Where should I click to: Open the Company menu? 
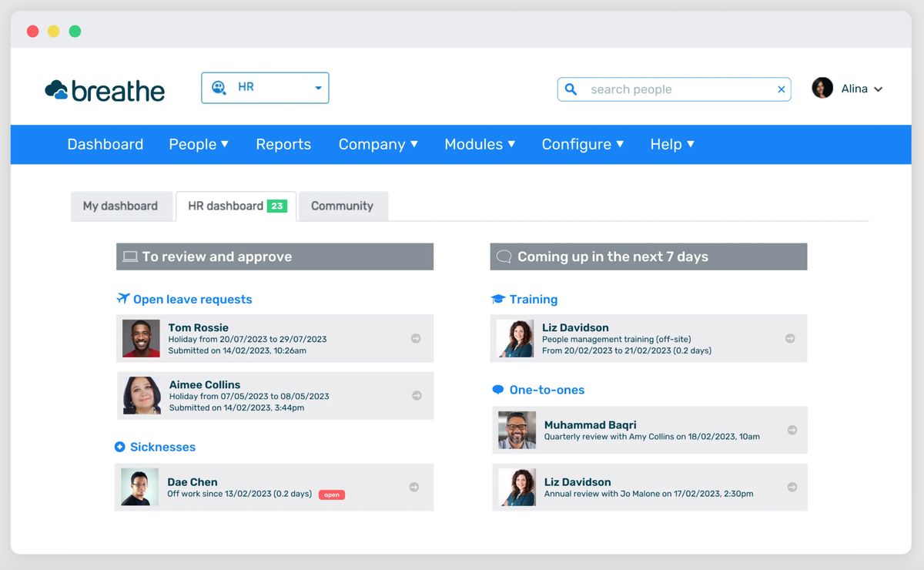click(x=378, y=144)
